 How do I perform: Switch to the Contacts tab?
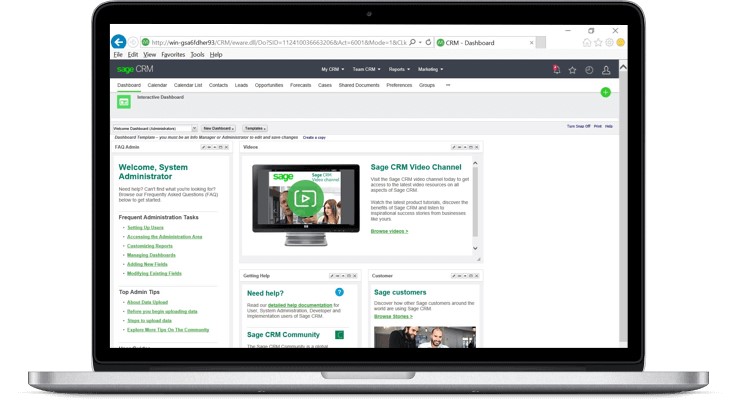pos(218,85)
